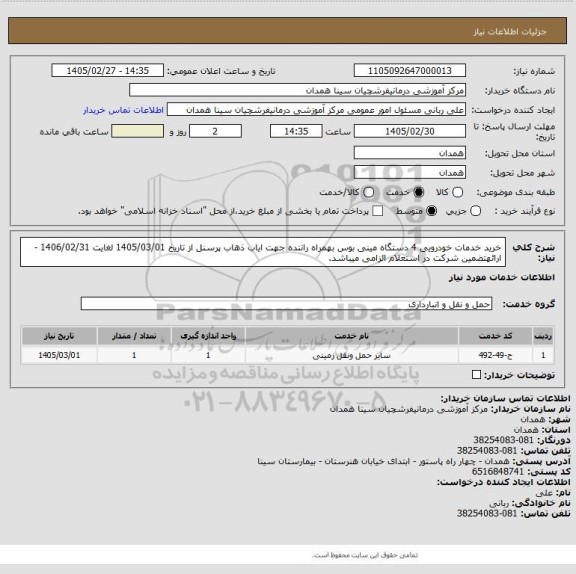Click the اطلاعات خدمات مورد نیاز heading

502,278
